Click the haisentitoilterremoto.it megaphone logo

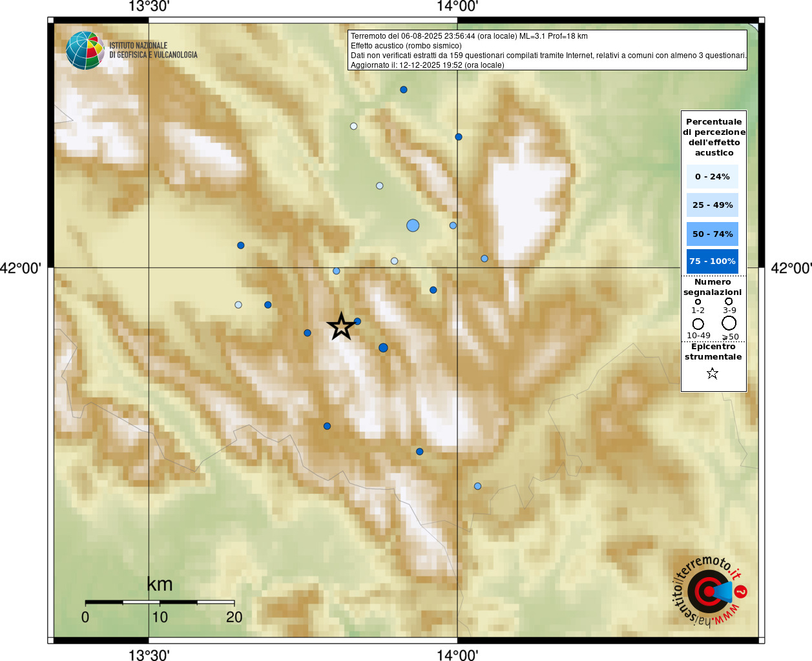click(709, 591)
